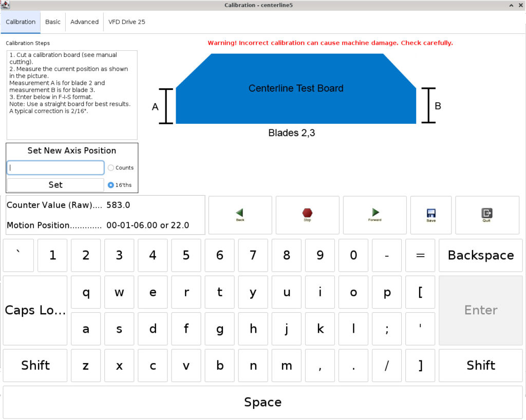Tap the equals key
526x420 pixels.
tap(420, 255)
